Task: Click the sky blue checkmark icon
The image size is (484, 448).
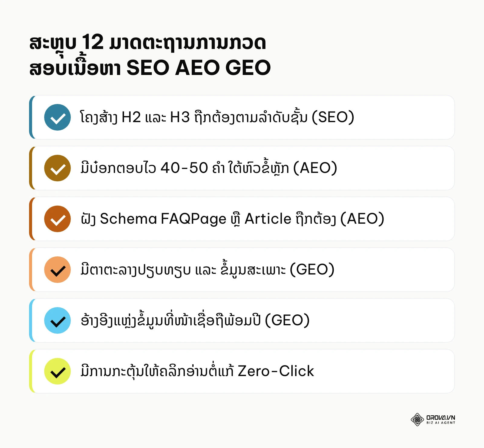Action: pos(57,320)
